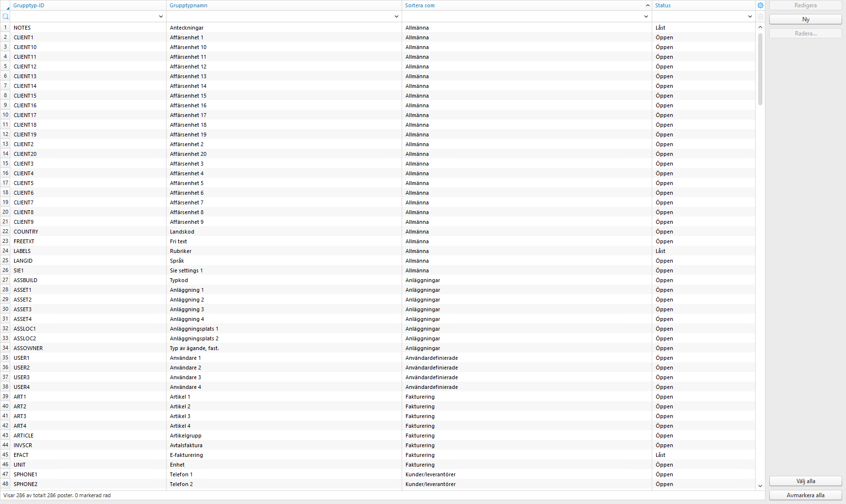846x504 pixels.
Task: Expand the Sortera som filter dropdown
Action: pos(646,17)
